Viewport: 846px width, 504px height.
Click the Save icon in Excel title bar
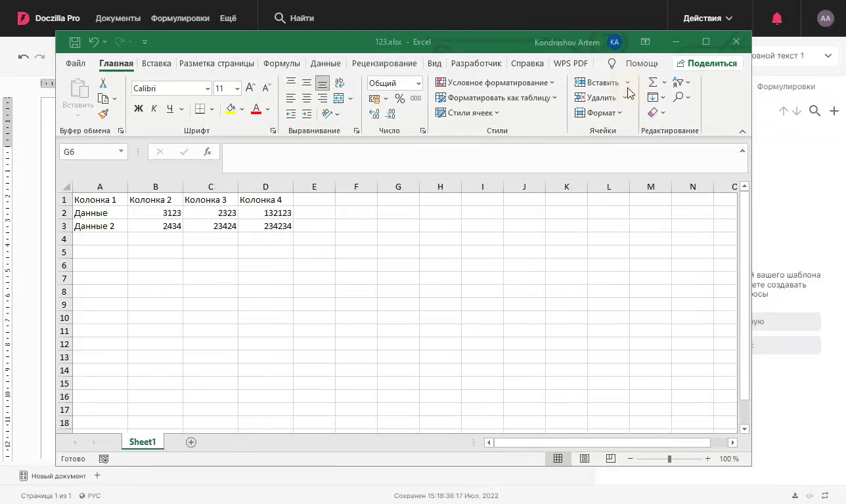(x=75, y=42)
